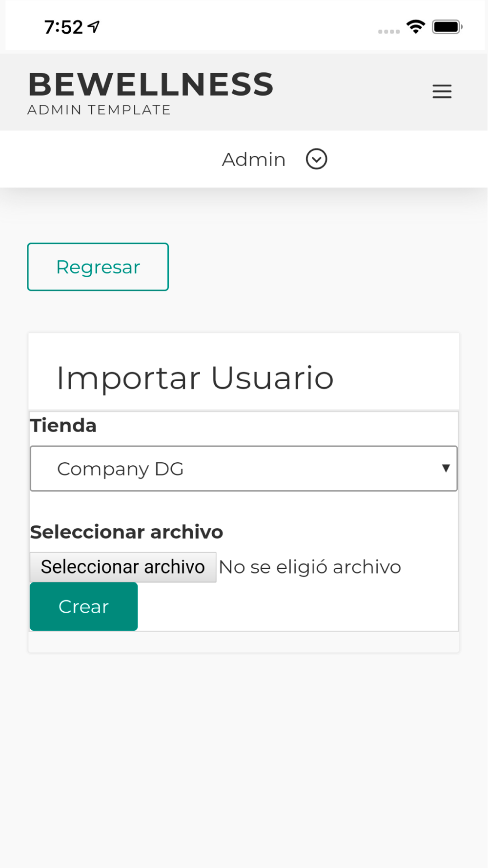Click the circled chevron next to Admin
This screenshot has height=868, width=488.
point(316,159)
